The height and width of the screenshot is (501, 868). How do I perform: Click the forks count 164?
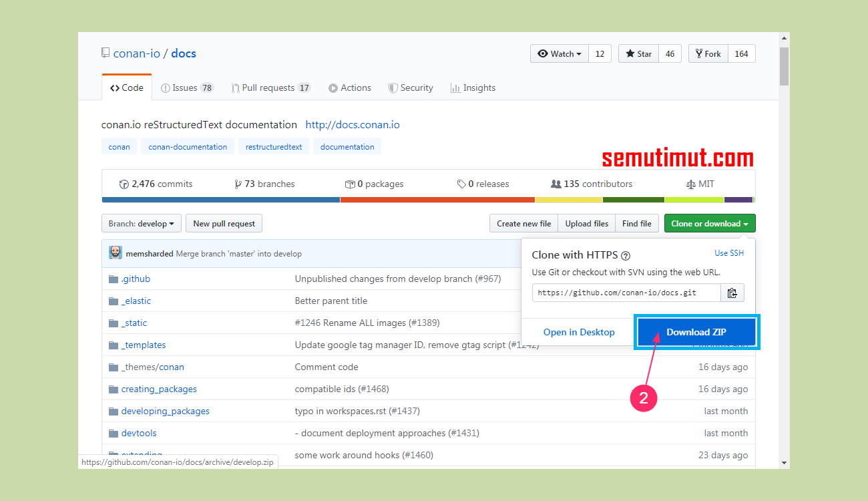[x=741, y=54]
